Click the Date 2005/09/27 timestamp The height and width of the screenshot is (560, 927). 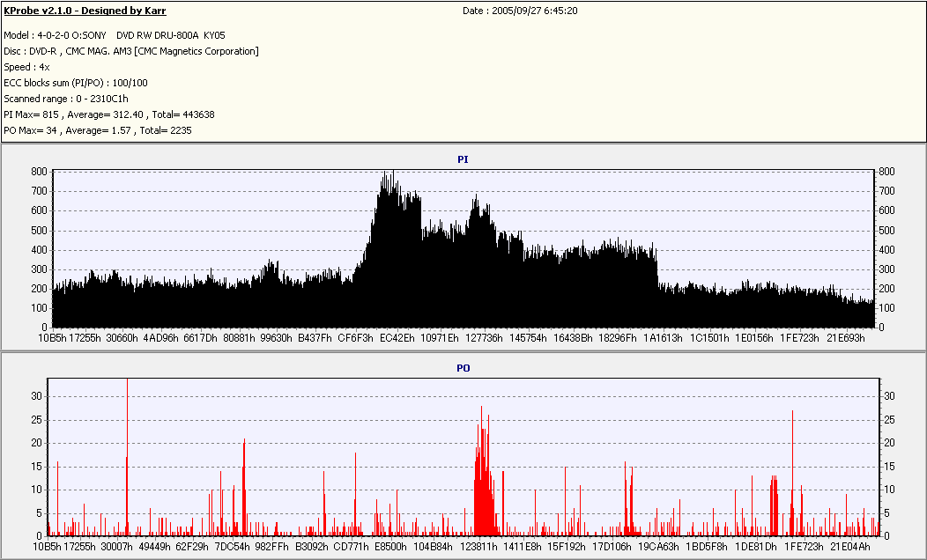pos(520,11)
